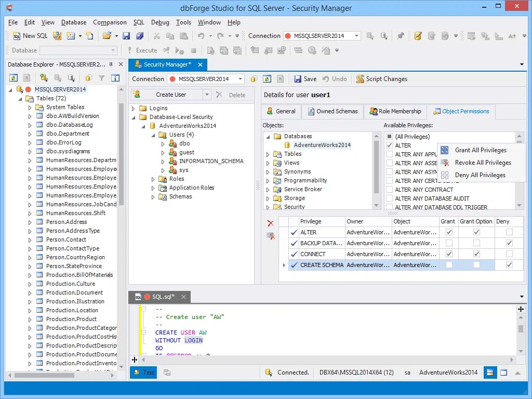Click the Redo arrow in main toolbar
The height and width of the screenshot is (399, 532).
click(x=220, y=36)
